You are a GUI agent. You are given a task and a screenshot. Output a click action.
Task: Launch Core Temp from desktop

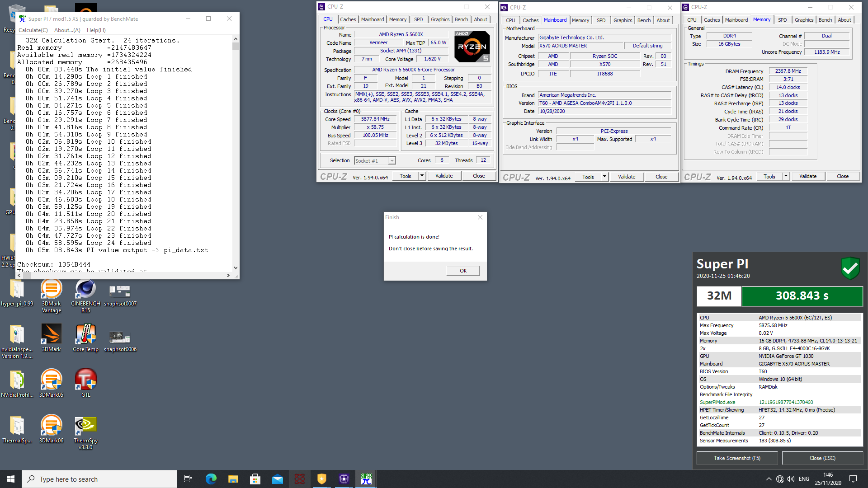(85, 338)
